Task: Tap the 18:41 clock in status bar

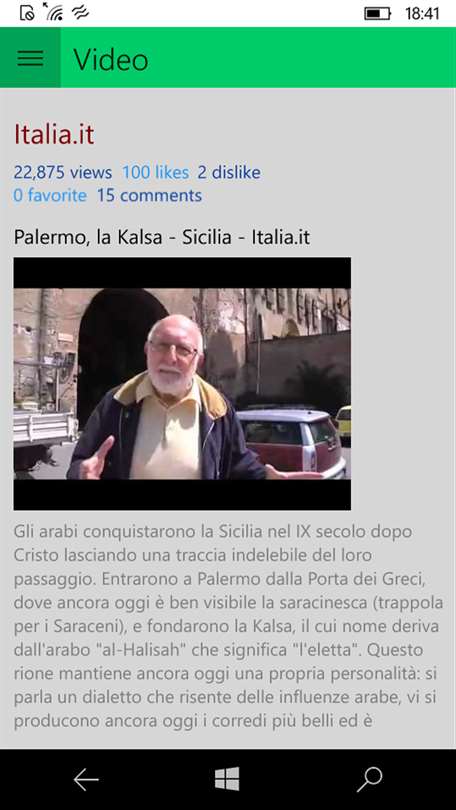Action: [422, 13]
